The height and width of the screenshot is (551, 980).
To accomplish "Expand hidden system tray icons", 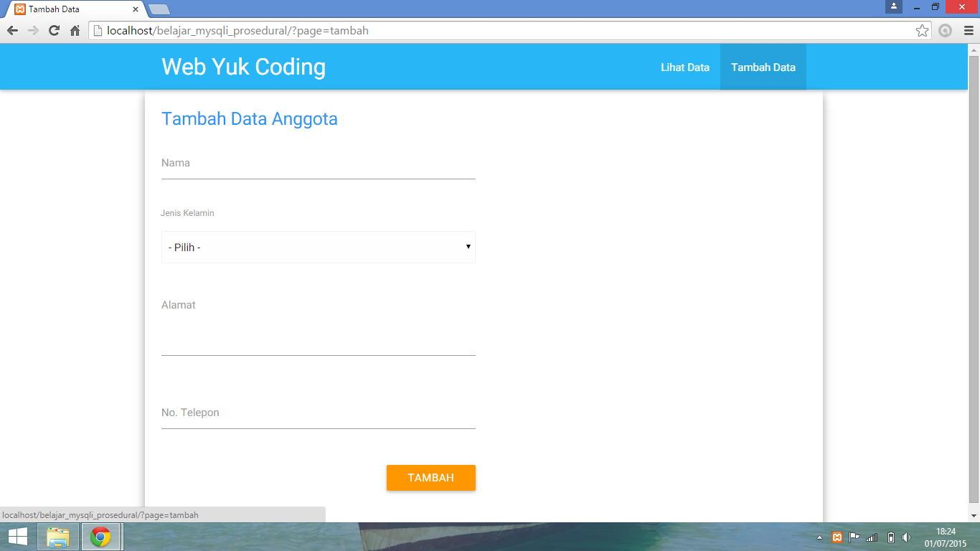I will (818, 537).
